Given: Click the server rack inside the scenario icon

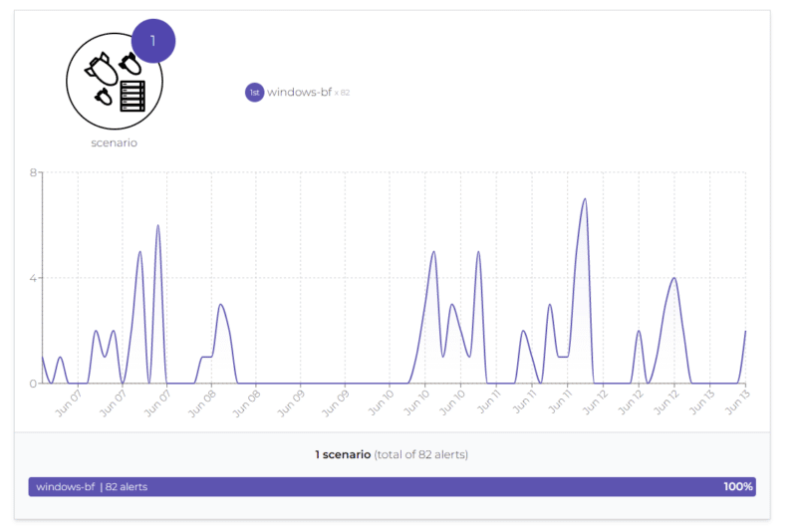Looking at the screenshot, I should pos(133,96).
